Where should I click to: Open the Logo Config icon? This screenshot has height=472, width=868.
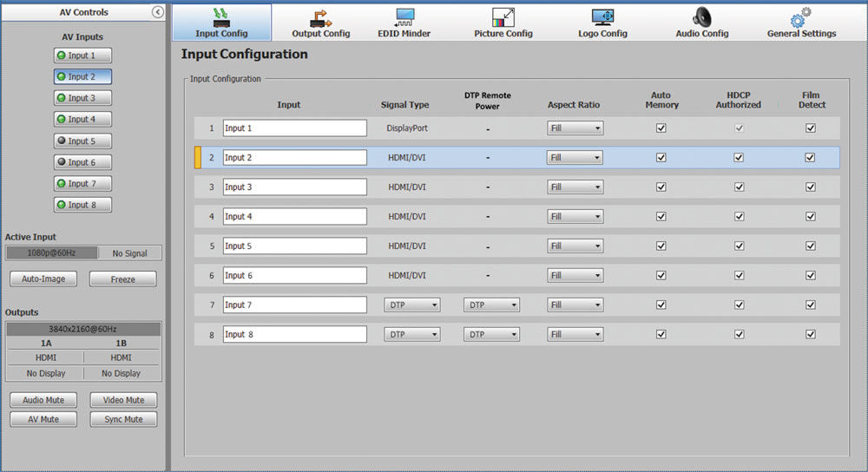pos(603,17)
